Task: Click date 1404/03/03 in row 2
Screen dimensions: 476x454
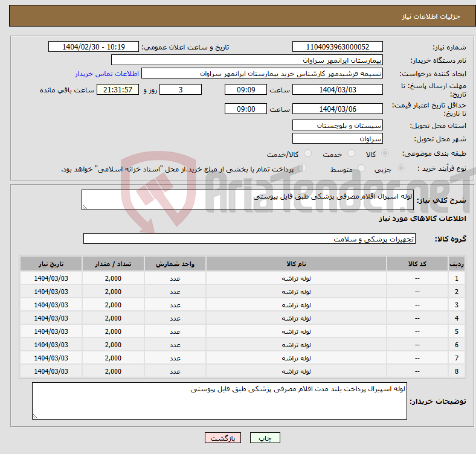Action: tap(51, 292)
